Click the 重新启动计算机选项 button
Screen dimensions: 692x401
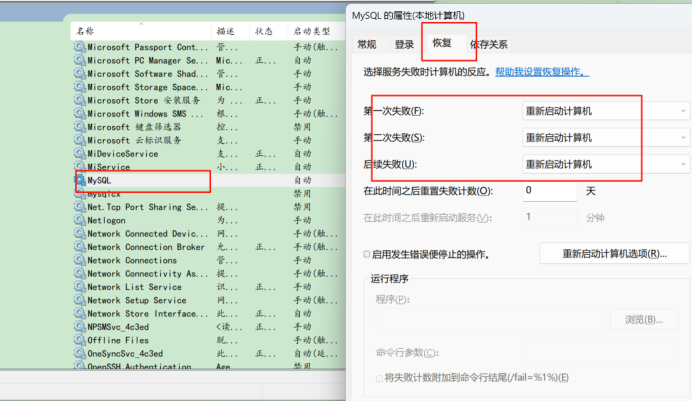click(614, 254)
